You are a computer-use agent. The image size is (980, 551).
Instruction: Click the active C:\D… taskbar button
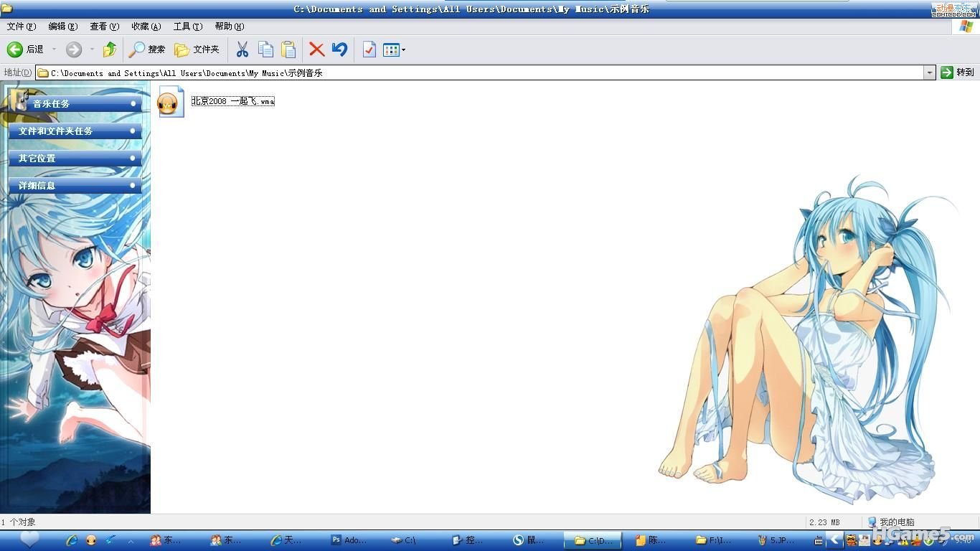click(593, 540)
